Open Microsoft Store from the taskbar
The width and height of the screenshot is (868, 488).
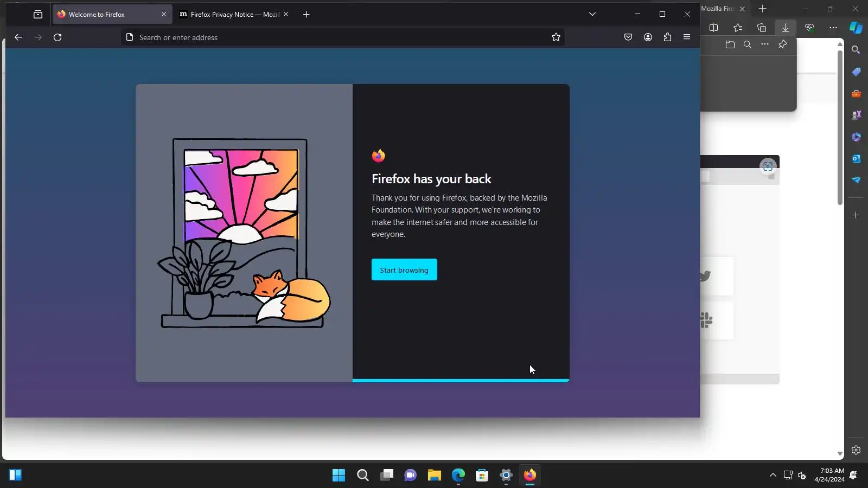tap(482, 476)
